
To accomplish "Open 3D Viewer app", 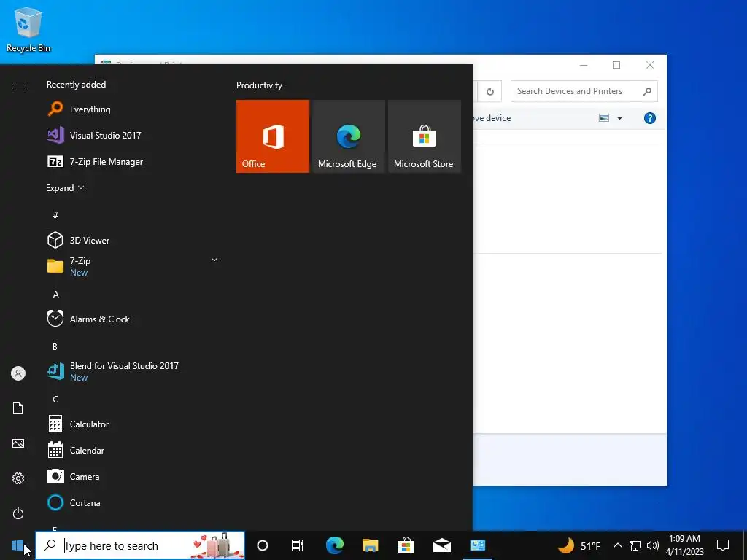I will pos(133,240).
